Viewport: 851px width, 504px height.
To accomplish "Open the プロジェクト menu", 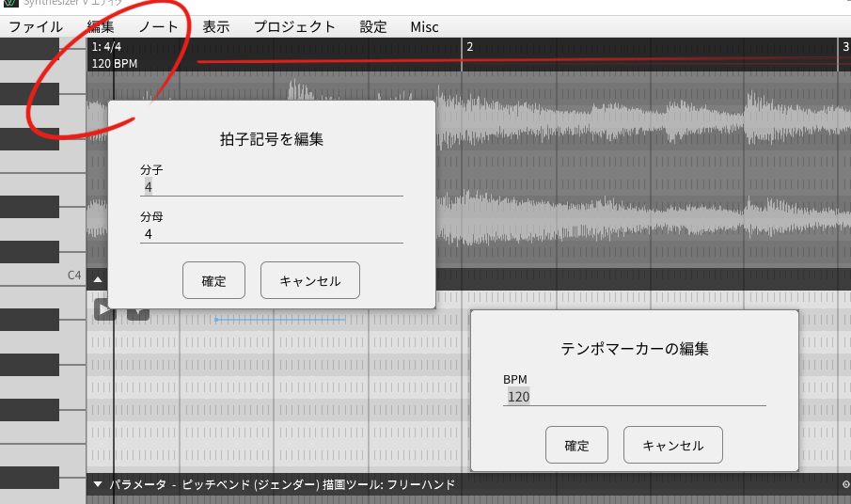I will coord(294,26).
